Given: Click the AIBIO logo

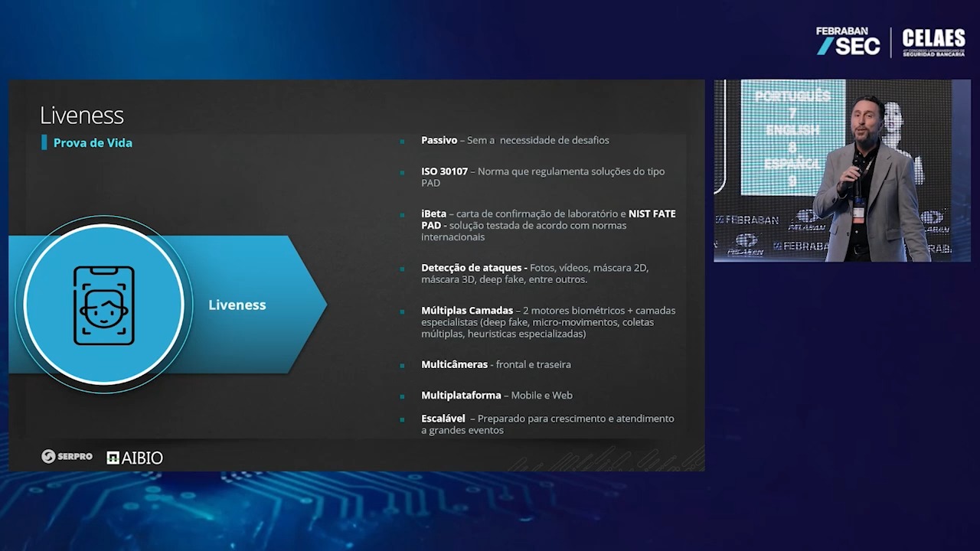Looking at the screenshot, I should [x=135, y=458].
